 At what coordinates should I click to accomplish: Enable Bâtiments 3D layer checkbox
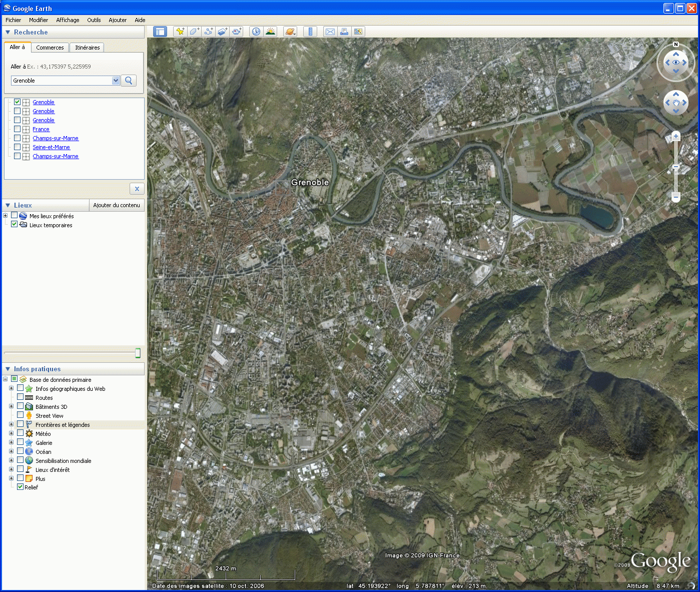point(21,406)
